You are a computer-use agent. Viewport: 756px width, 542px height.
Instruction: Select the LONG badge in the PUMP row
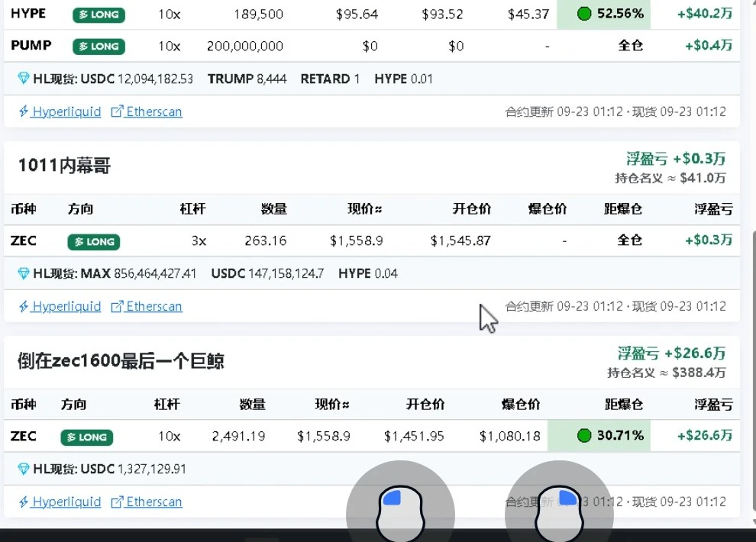(x=99, y=47)
